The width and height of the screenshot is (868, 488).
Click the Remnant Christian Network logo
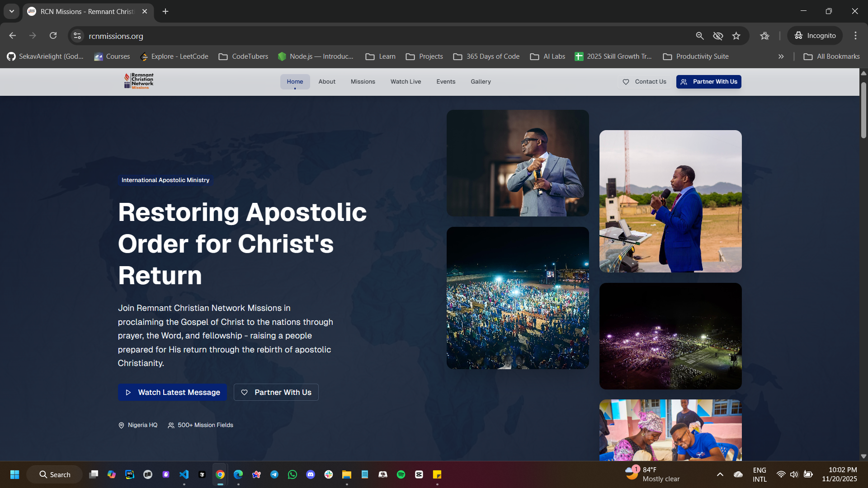coord(139,81)
